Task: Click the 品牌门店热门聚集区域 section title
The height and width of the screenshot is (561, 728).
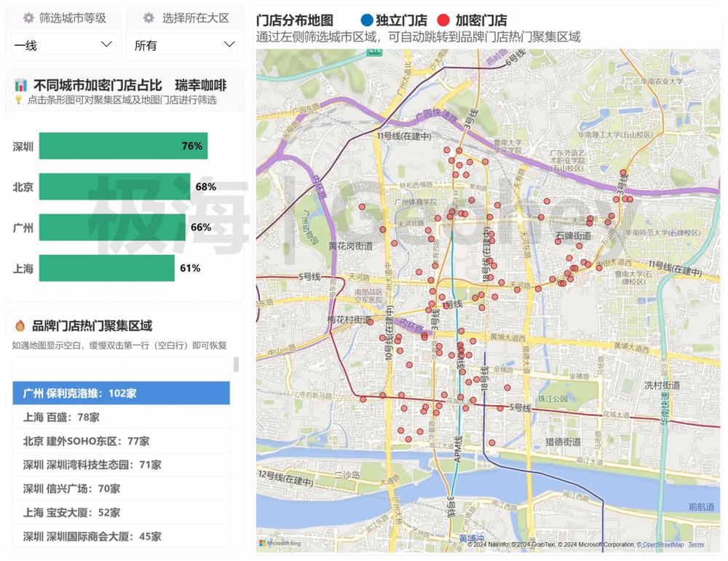Action: pyautogui.click(x=92, y=326)
